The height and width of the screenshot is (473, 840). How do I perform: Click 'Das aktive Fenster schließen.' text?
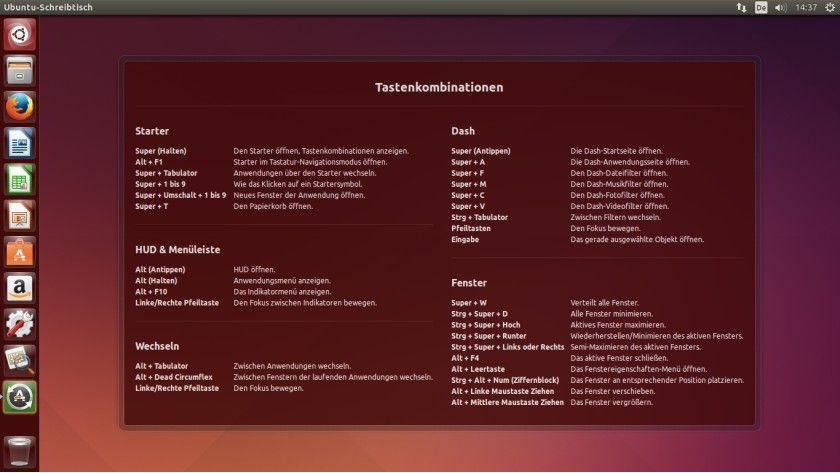click(x=619, y=358)
